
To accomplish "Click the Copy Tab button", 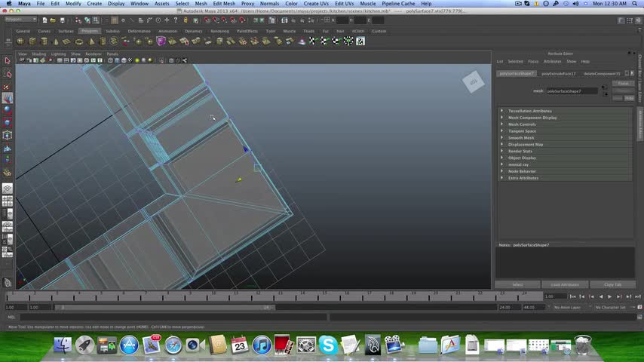I will pyautogui.click(x=612, y=284).
